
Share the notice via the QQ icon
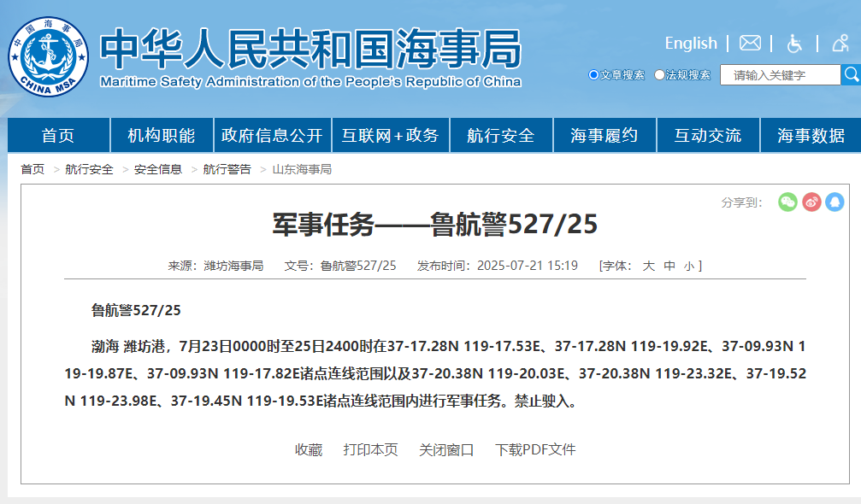coord(834,201)
